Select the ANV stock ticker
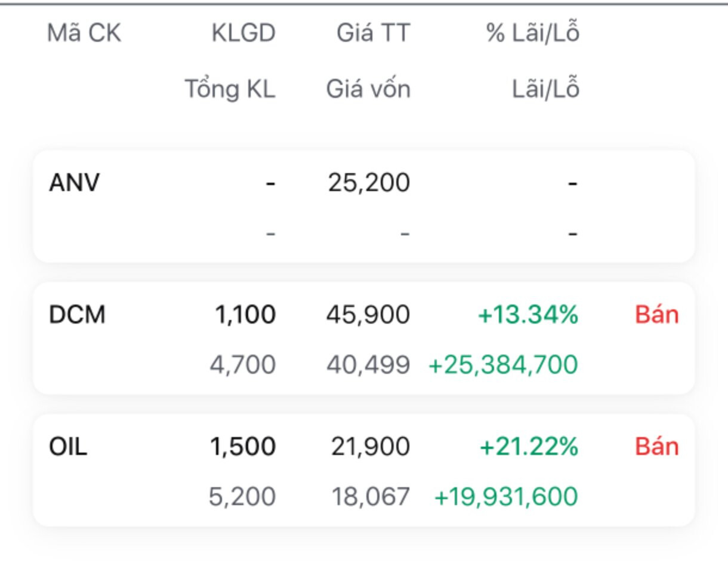Viewport: 728px width, 572px height. (74, 183)
